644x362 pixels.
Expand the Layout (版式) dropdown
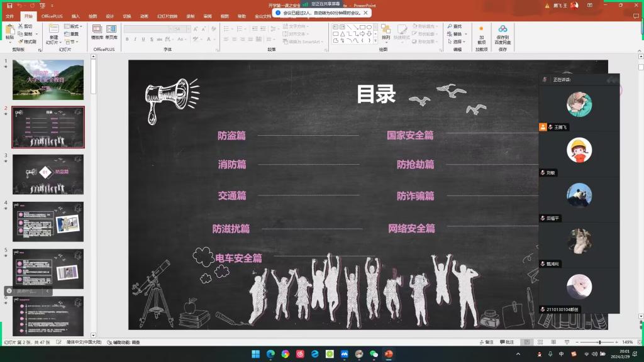(x=74, y=26)
